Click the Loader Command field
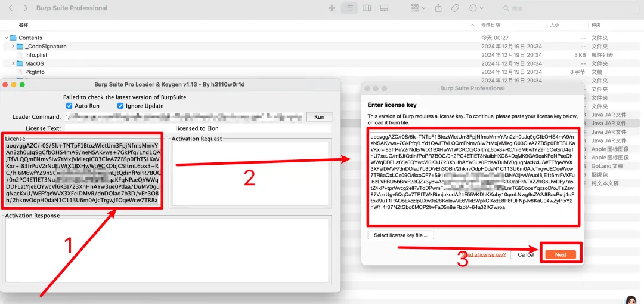 (x=184, y=117)
